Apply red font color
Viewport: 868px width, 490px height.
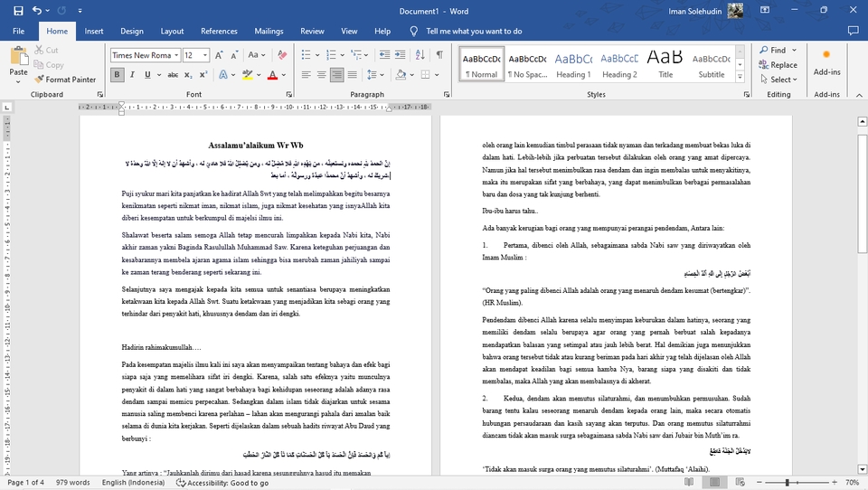tap(272, 75)
